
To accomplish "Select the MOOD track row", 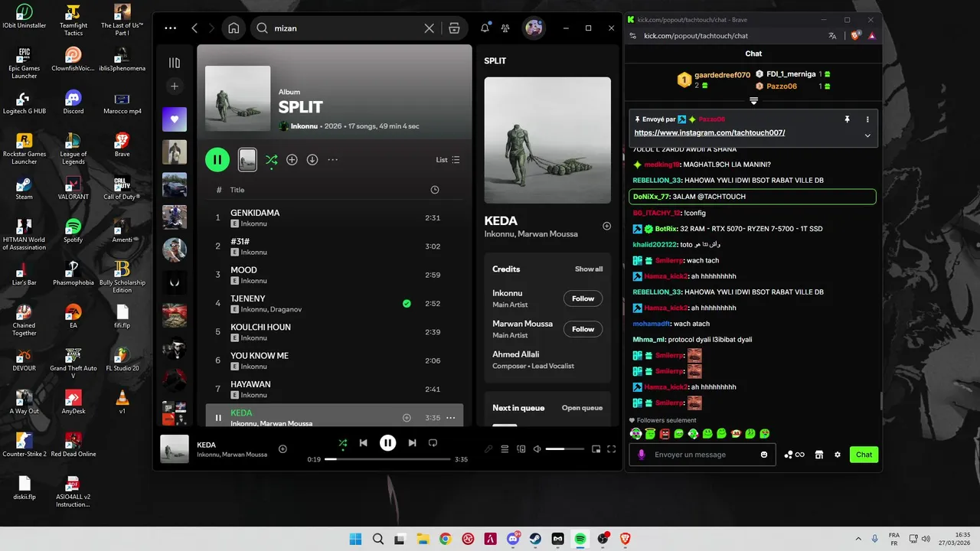I will click(335, 275).
